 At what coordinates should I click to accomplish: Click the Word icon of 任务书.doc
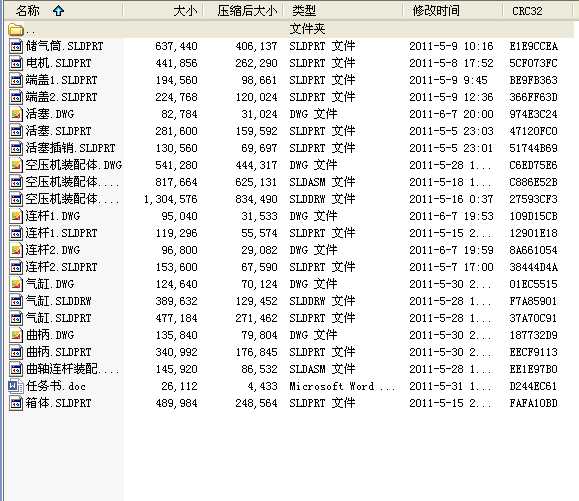coord(16,386)
